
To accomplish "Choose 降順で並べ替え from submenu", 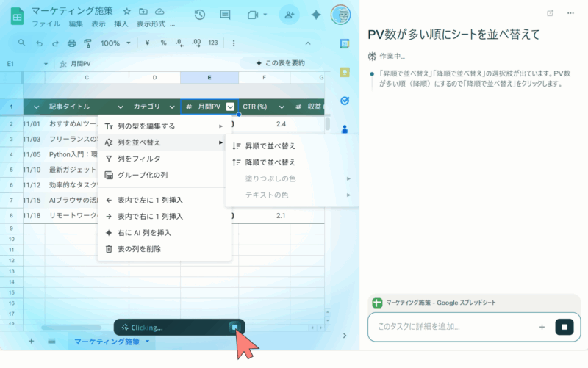I will coord(270,162).
